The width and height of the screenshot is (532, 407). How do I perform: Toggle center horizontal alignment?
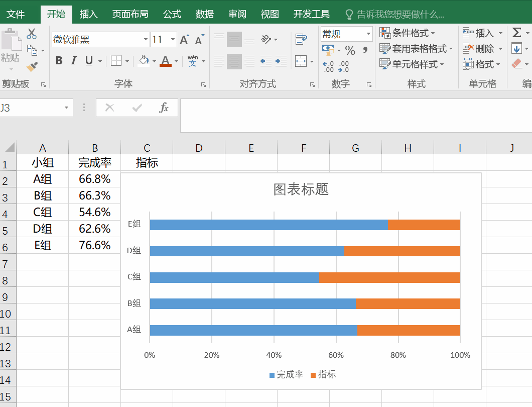[x=234, y=61]
